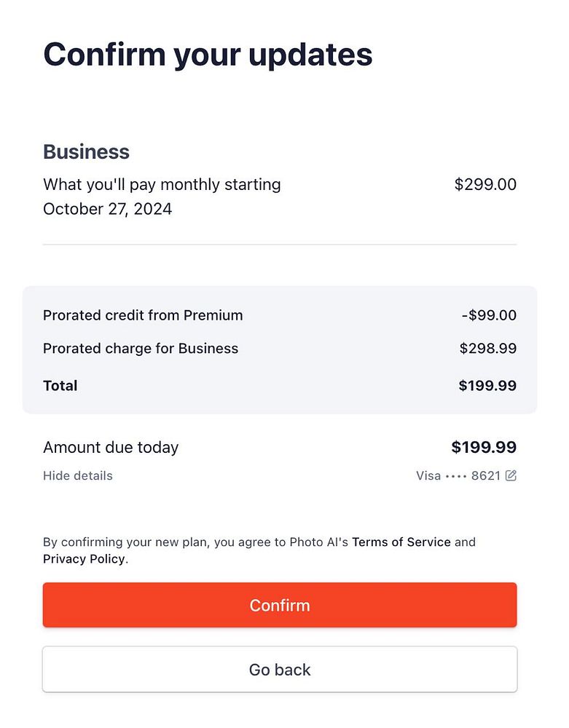Click the Go back button
The width and height of the screenshot is (569, 728).
pos(280,670)
